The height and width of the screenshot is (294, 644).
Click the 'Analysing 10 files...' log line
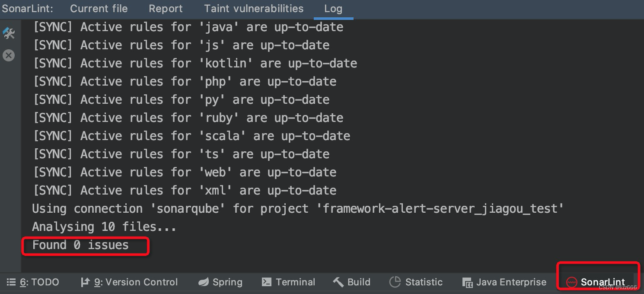104,227
